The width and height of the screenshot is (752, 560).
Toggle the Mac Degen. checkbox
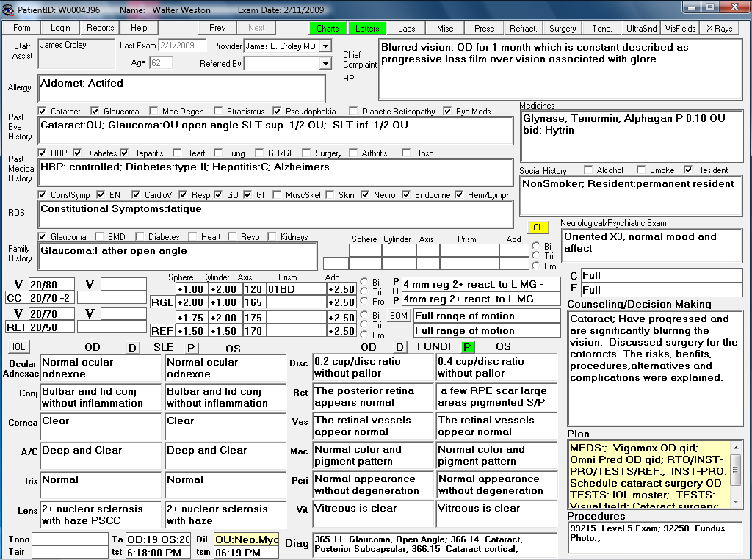153,112
